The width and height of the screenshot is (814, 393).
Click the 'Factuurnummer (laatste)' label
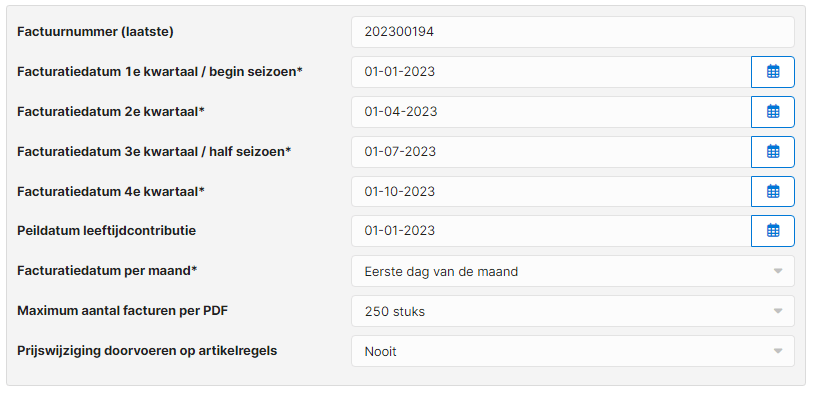point(96,32)
